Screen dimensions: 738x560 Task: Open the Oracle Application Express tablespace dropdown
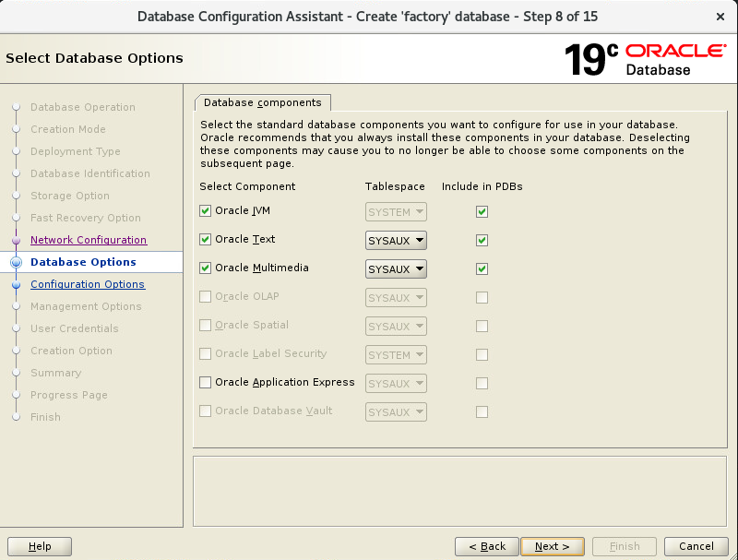click(x=396, y=384)
